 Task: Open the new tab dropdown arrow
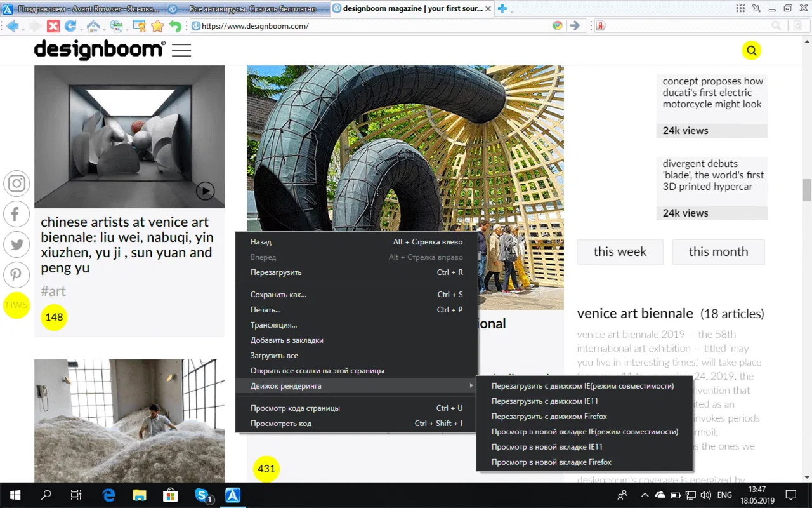512,11
